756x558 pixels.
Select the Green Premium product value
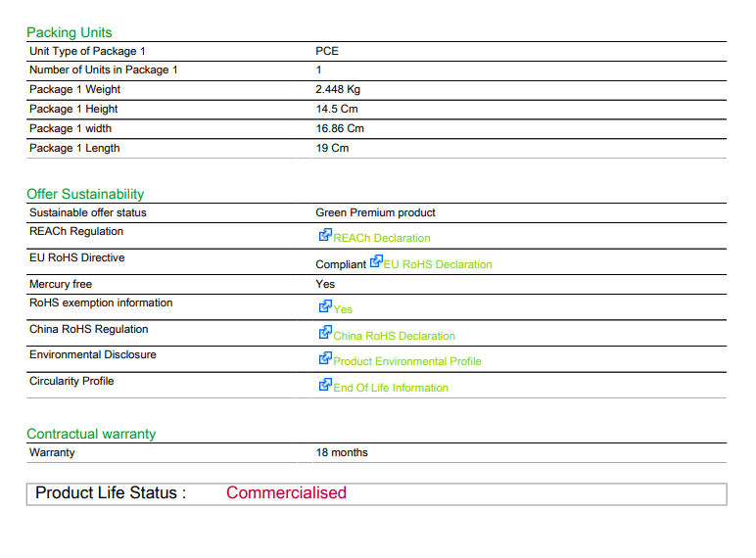coord(376,212)
